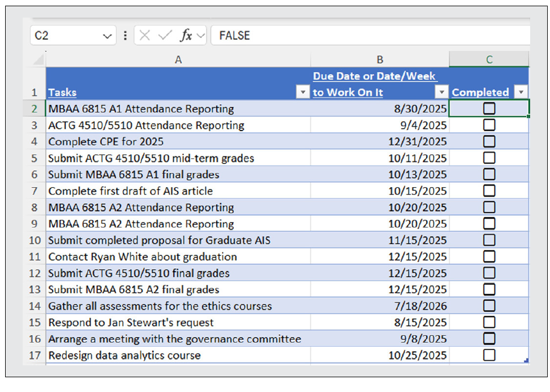Open the Due Date column filter dropdown
Viewport: 550px width, 392px height.
pyautogui.click(x=441, y=92)
